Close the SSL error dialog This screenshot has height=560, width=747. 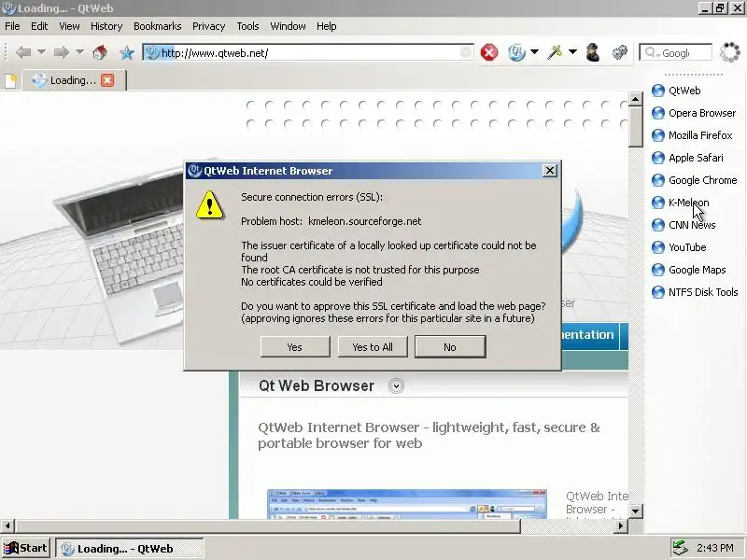550,171
